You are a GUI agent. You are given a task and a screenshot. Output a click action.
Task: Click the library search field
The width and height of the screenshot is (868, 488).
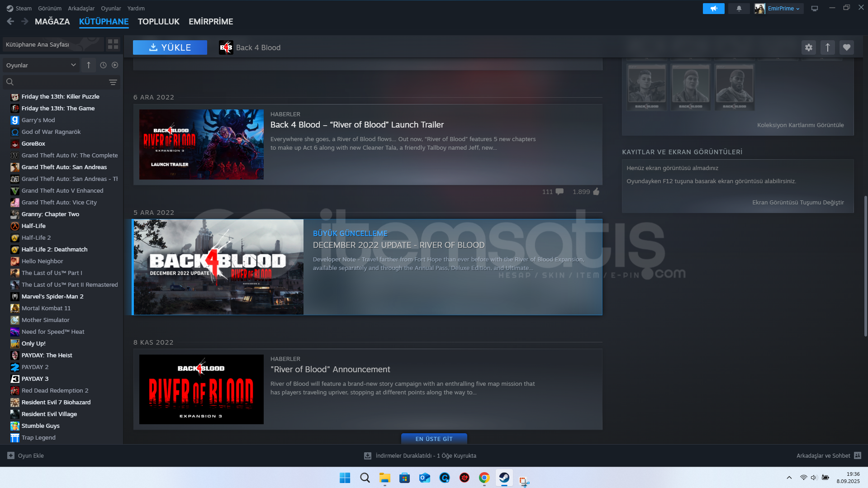pyautogui.click(x=61, y=82)
